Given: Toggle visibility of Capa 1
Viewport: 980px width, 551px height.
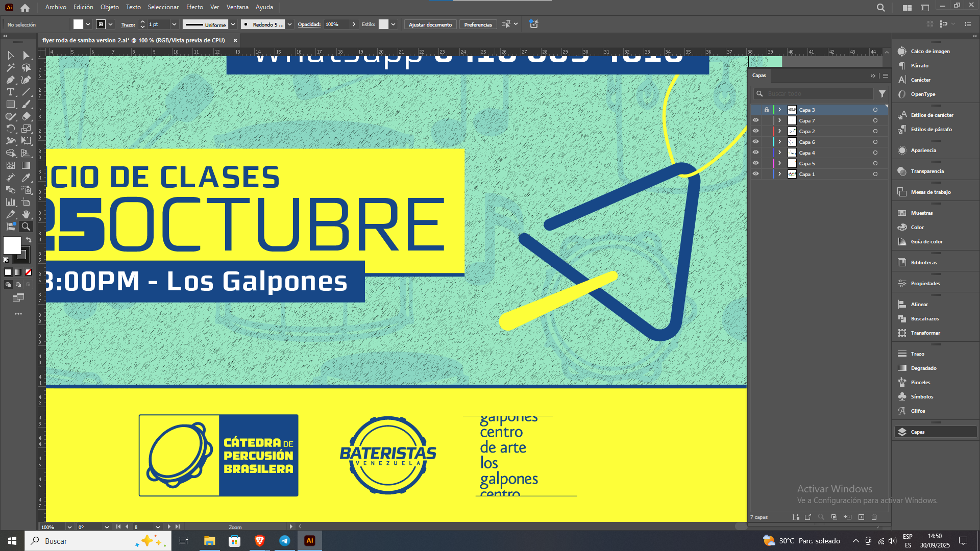Looking at the screenshot, I should click(x=755, y=174).
